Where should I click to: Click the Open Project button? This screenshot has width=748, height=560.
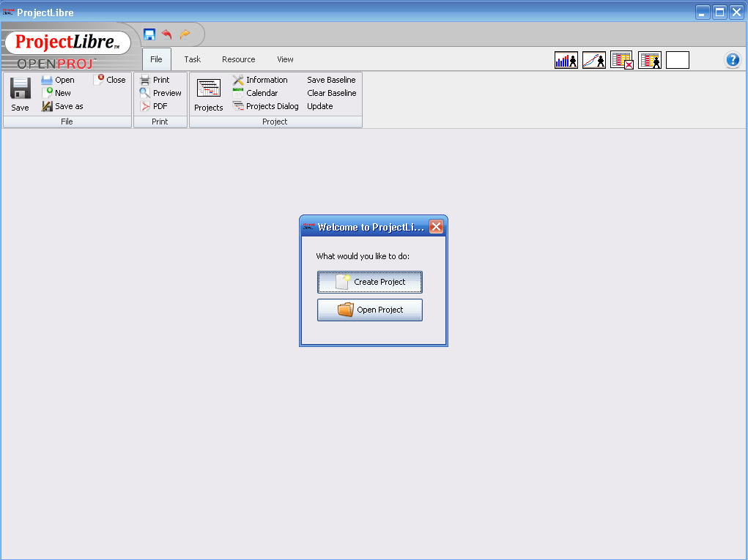370,310
